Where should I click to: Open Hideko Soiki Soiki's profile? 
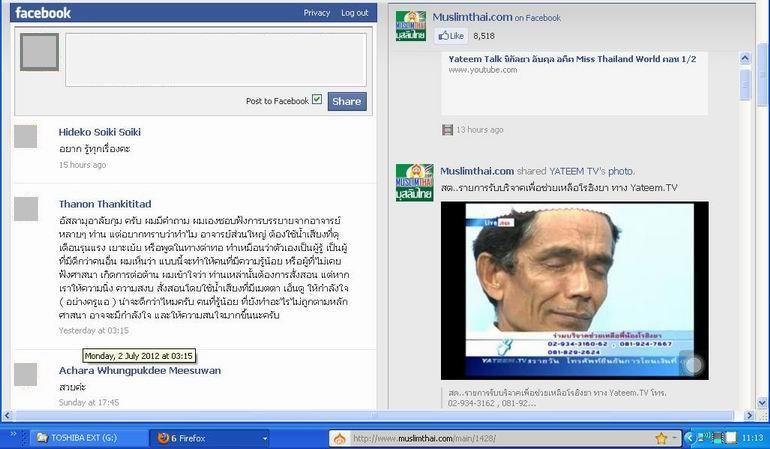pyautogui.click(x=100, y=132)
